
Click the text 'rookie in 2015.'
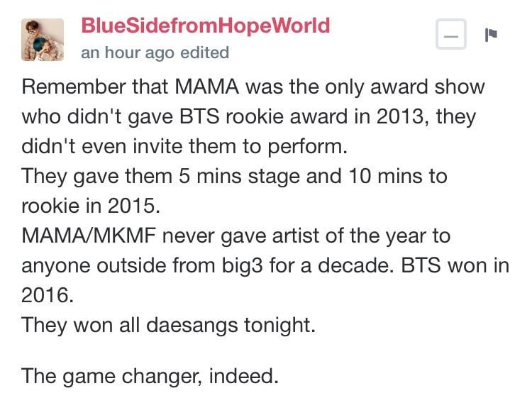[91, 206]
